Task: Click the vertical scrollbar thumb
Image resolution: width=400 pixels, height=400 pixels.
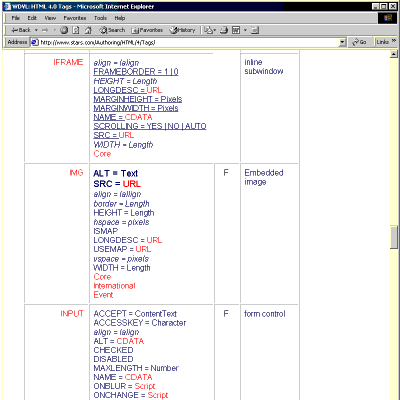Action: click(394, 237)
